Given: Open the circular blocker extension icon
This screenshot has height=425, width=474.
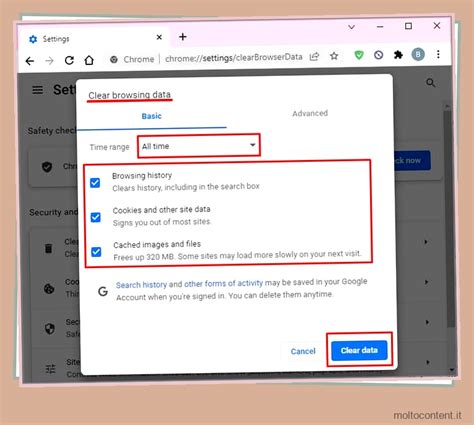Looking at the screenshot, I should [x=378, y=55].
